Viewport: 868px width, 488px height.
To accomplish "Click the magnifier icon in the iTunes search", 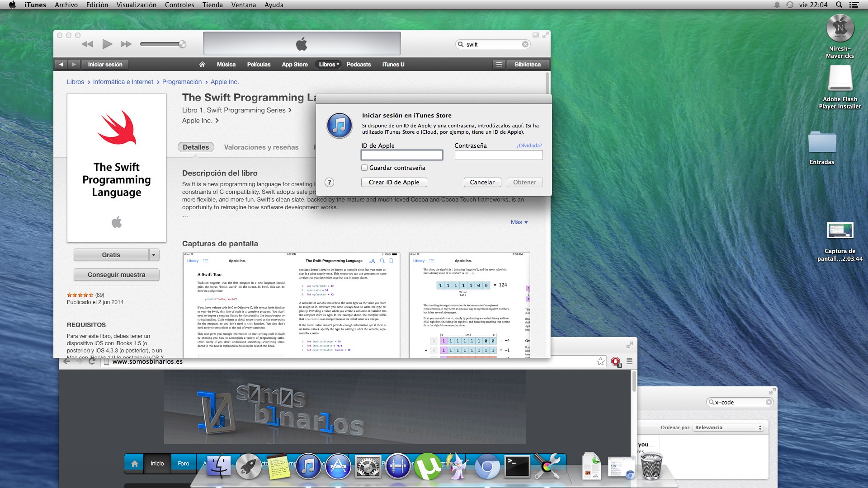I will point(461,44).
